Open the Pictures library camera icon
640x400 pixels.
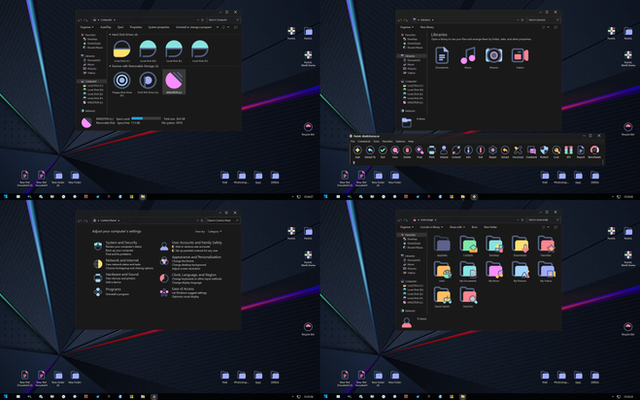pyautogui.click(x=493, y=55)
